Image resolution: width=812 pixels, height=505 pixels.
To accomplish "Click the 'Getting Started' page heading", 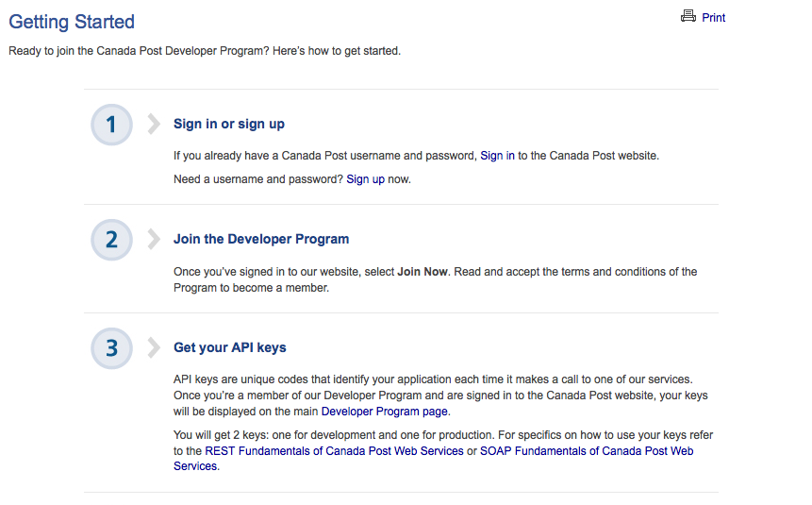I will coord(72,22).
